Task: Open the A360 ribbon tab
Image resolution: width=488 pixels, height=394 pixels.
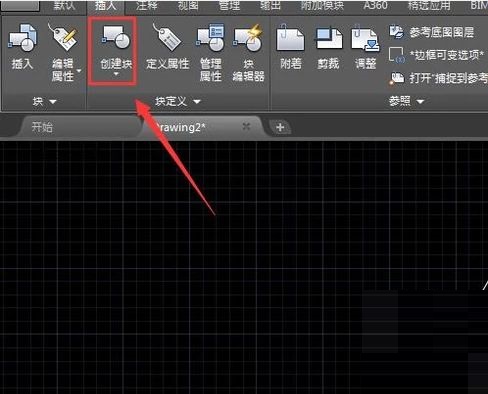Action: click(375, 5)
